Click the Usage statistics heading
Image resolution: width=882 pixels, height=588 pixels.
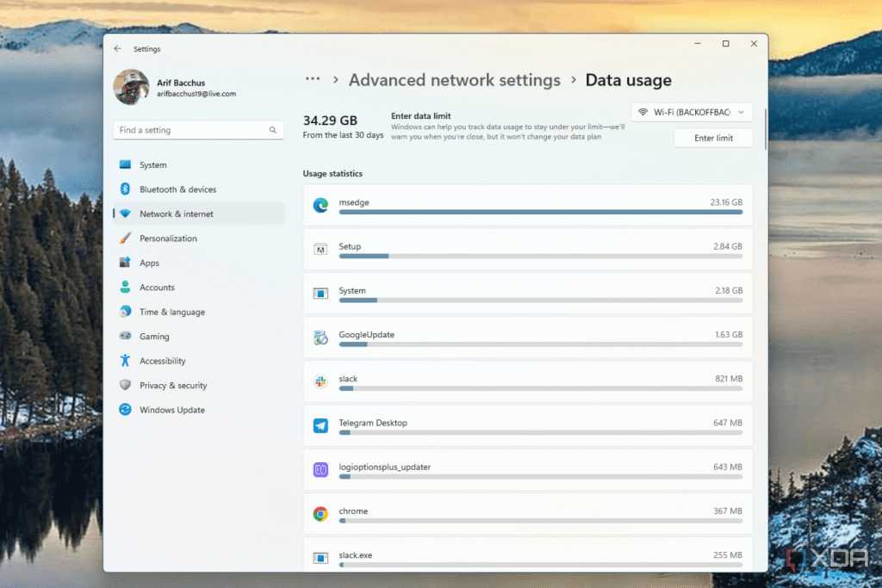pos(332,174)
